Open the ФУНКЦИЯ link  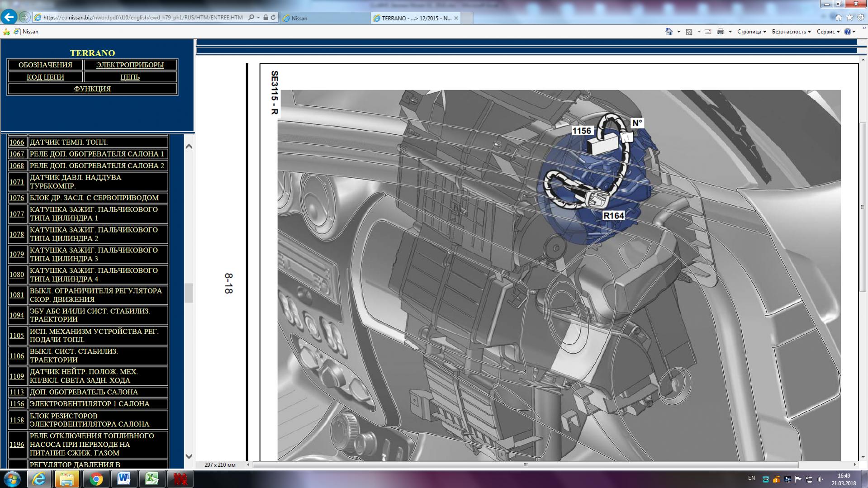[x=92, y=89]
